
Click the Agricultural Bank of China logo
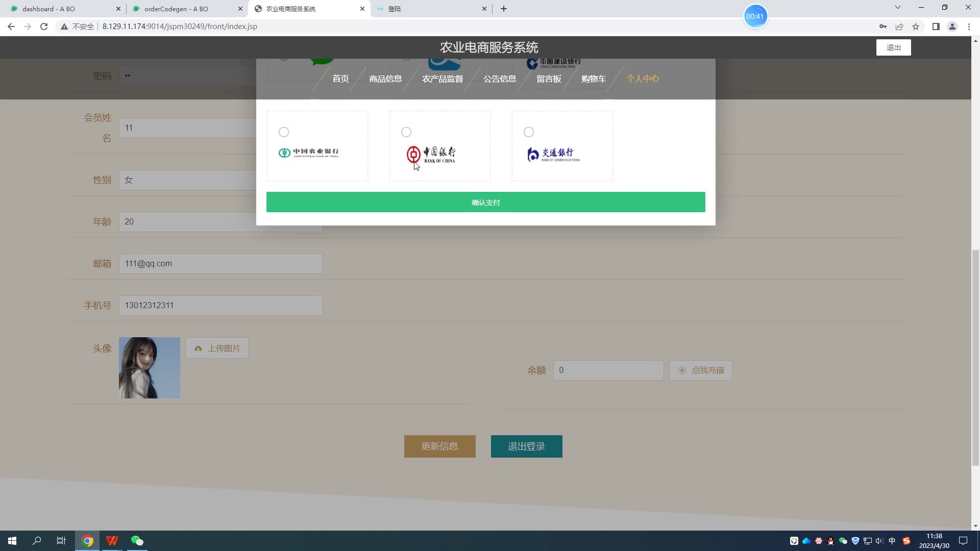coord(309,153)
